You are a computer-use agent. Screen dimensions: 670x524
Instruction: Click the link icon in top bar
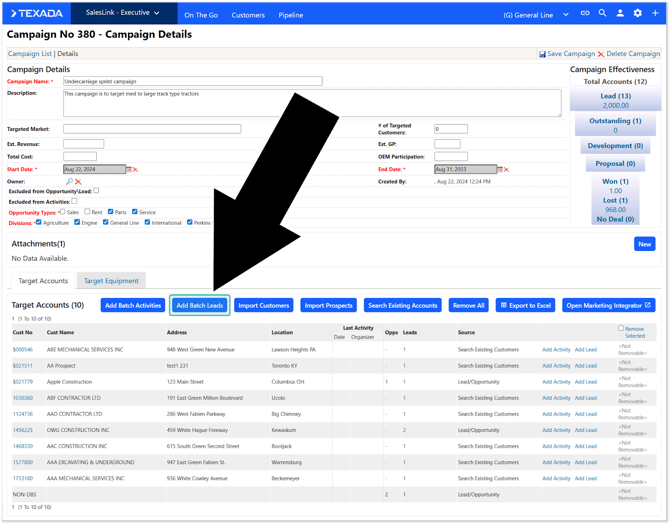[585, 14]
